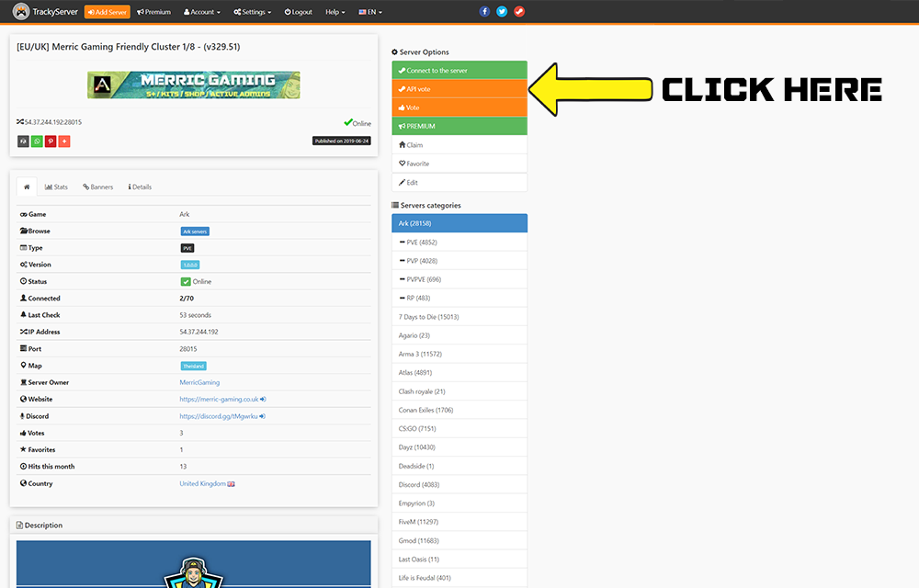Open FiveM (11297) category
919x588 pixels.
tap(459, 522)
